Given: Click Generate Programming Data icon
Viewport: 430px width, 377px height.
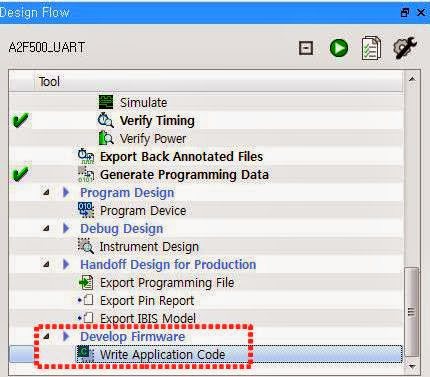Looking at the screenshot, I should point(86,174).
